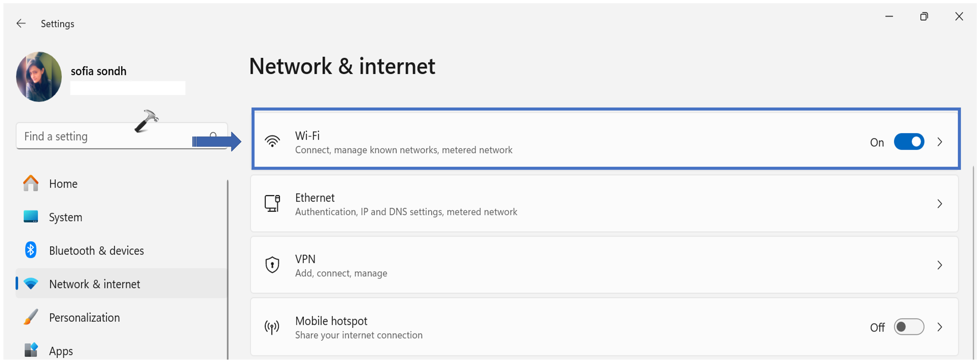980x363 pixels.
Task: Click the Mobile hotspot antenna icon
Action: [x=272, y=327]
